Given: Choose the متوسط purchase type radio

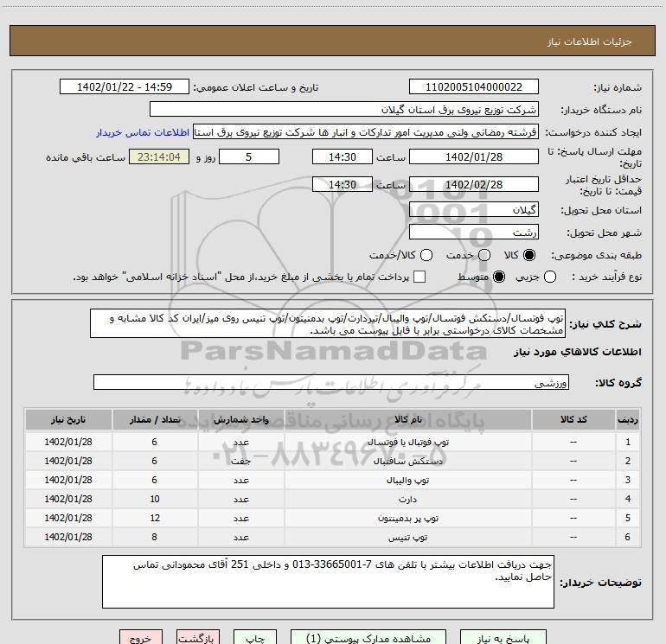Looking at the screenshot, I should click(499, 277).
